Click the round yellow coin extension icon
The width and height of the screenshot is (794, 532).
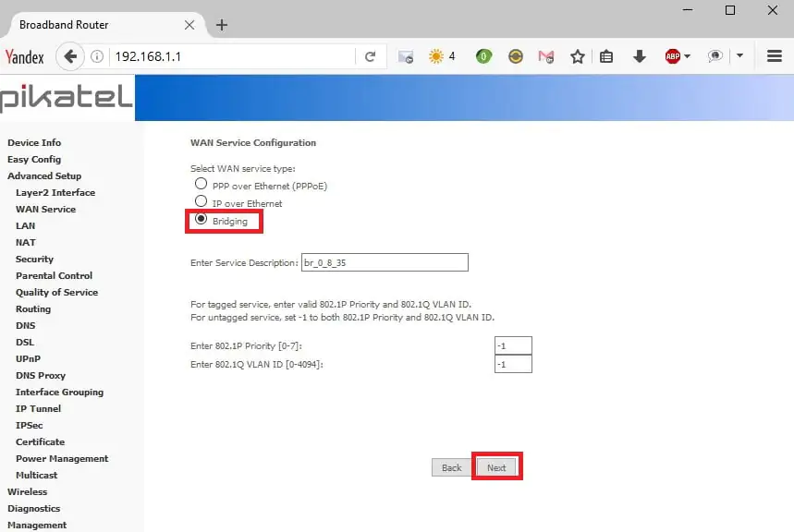coord(516,56)
